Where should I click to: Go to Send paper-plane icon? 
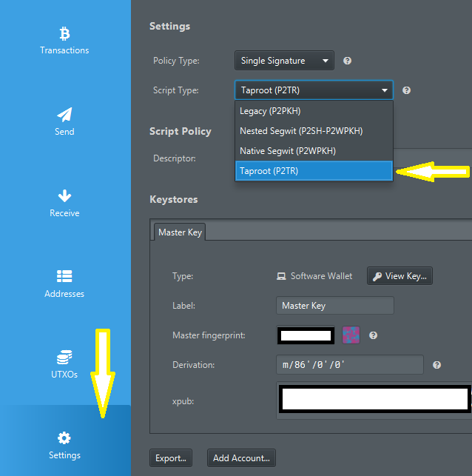pos(64,115)
